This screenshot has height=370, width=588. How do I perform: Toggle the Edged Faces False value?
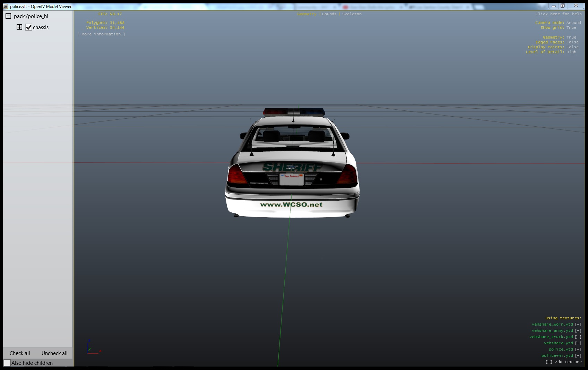pyautogui.click(x=572, y=42)
